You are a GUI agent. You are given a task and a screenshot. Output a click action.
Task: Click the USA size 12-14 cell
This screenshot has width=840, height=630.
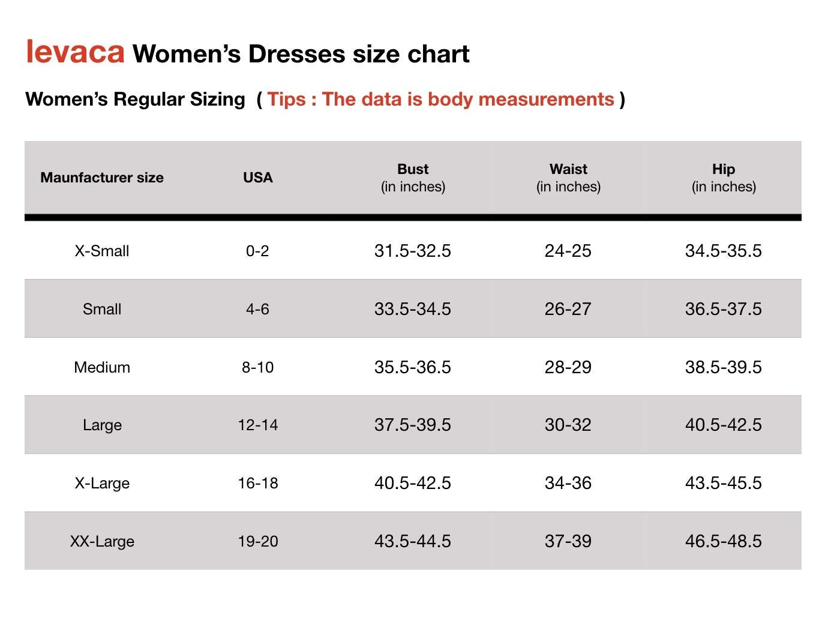[258, 425]
